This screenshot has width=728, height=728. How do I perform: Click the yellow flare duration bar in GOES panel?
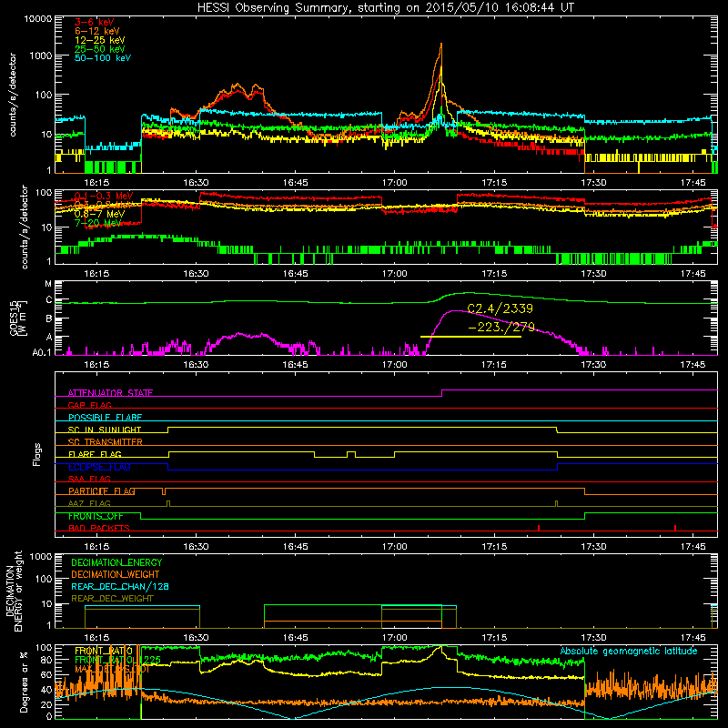470,336
